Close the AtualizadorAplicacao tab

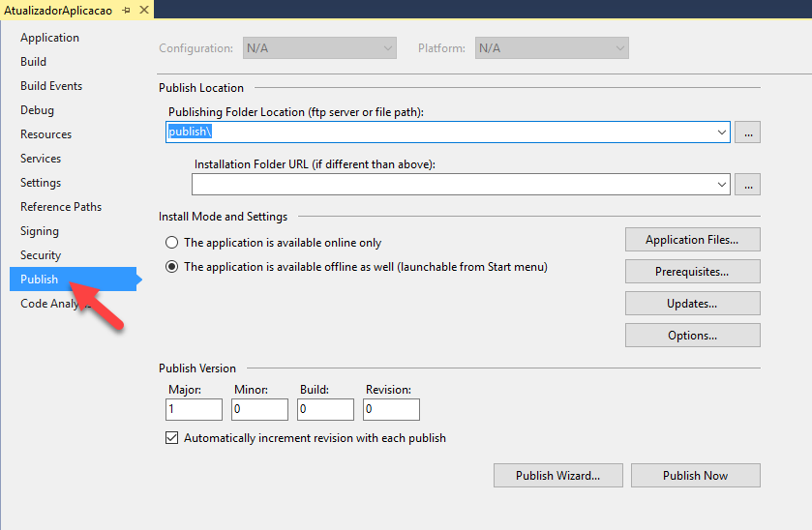click(x=144, y=10)
